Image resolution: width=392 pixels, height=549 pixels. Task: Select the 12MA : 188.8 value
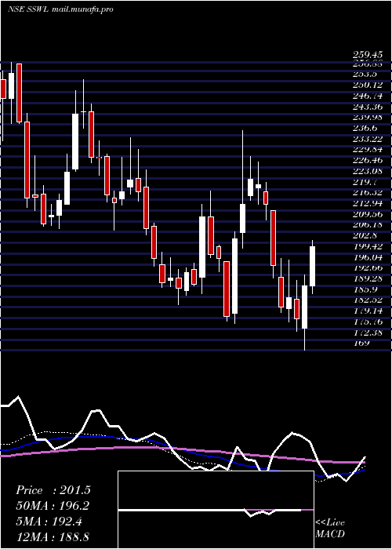coord(52,536)
